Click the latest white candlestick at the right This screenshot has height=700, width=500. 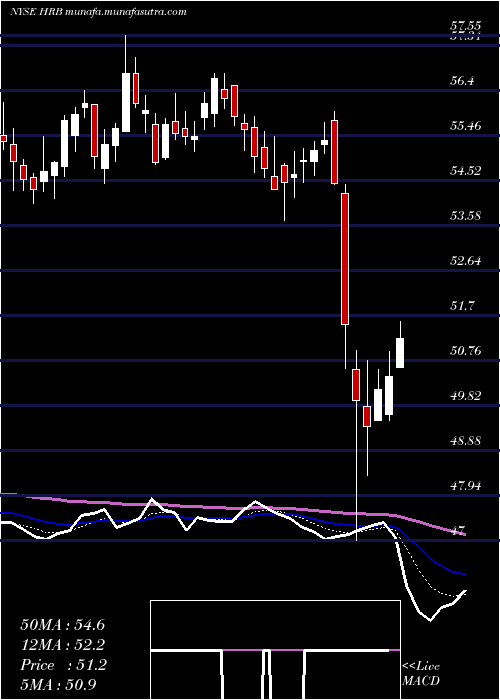(x=400, y=353)
